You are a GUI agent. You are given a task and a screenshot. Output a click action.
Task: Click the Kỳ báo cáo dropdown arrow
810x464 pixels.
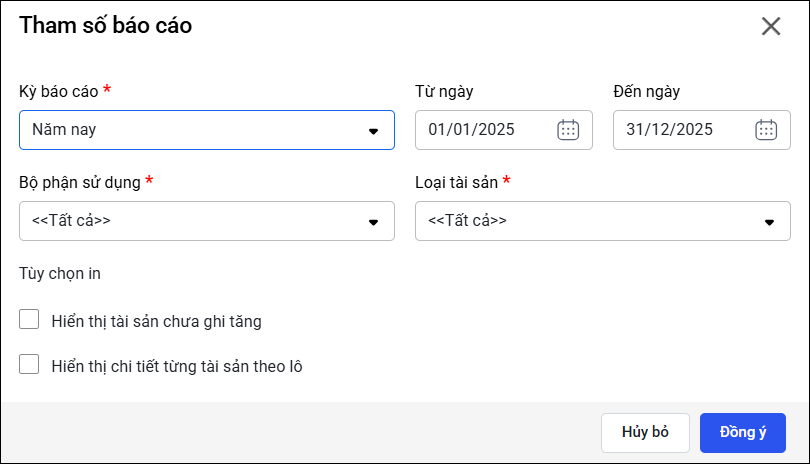(373, 130)
